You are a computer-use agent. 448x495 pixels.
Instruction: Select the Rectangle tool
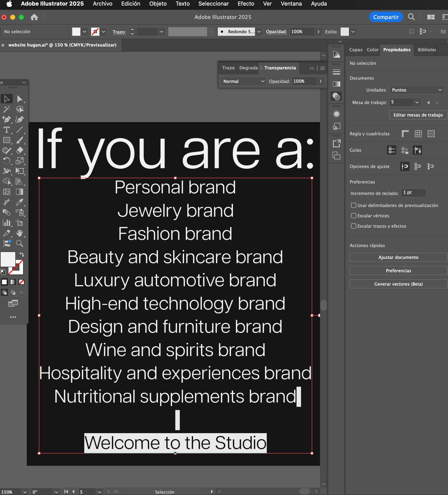[7, 140]
